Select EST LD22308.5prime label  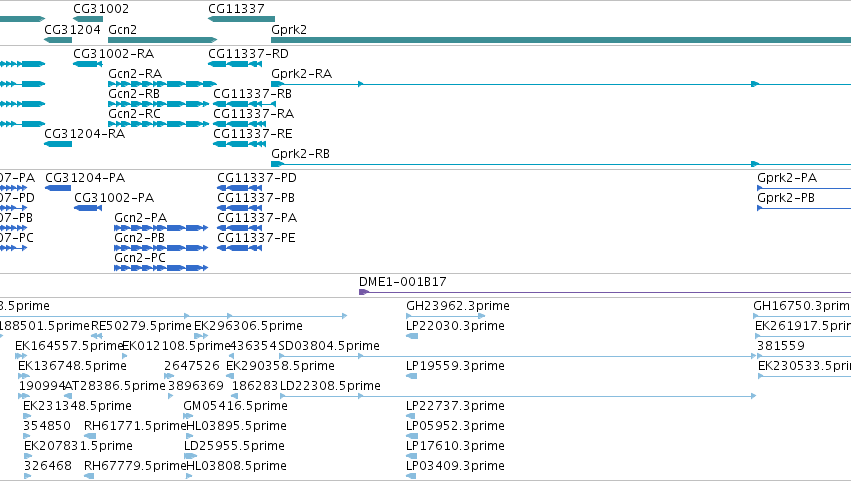click(330, 386)
